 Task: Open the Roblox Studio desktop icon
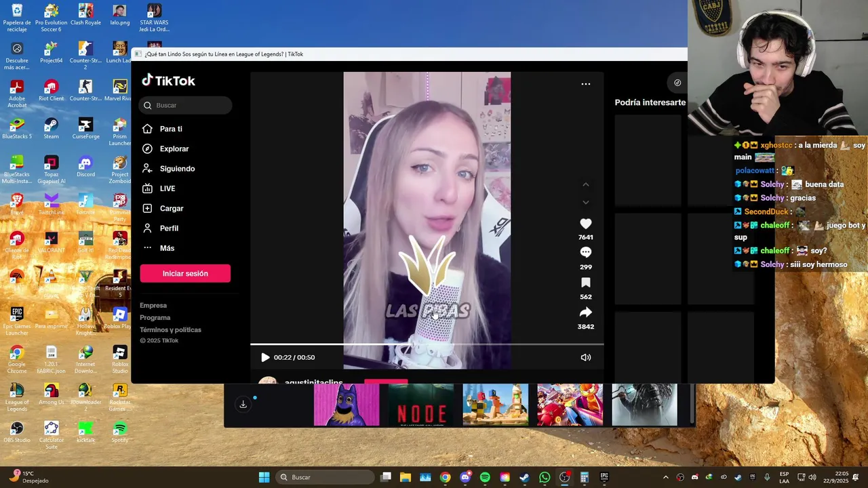coord(120,360)
